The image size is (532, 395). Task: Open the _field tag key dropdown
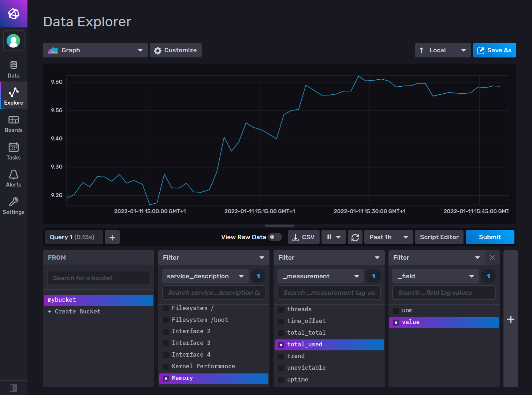click(435, 276)
